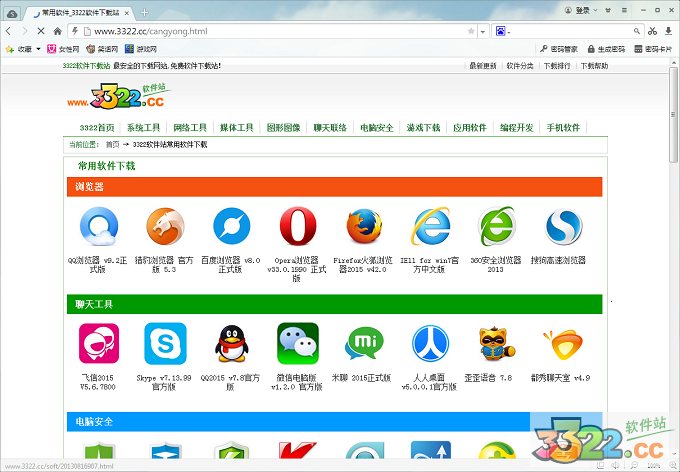Open the QQ2015 penguin icon
The width and height of the screenshot is (680, 472).
coord(232,344)
